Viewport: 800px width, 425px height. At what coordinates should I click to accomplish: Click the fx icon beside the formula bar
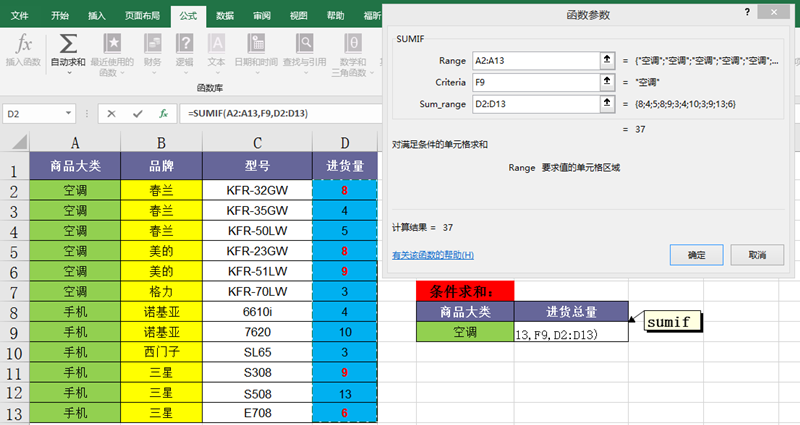click(x=163, y=114)
